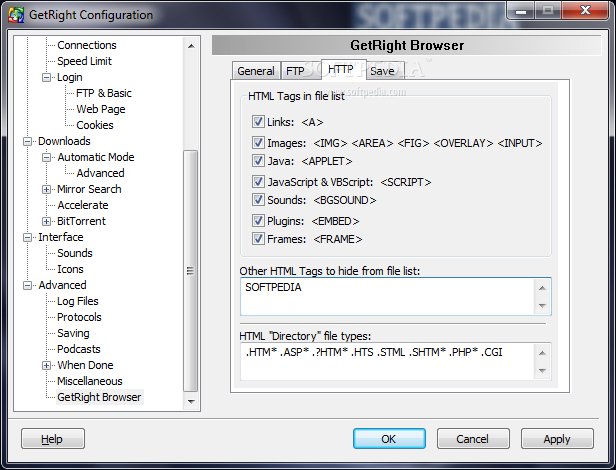Uncheck the Links <A> checkbox
616x470 pixels.
(x=258, y=122)
